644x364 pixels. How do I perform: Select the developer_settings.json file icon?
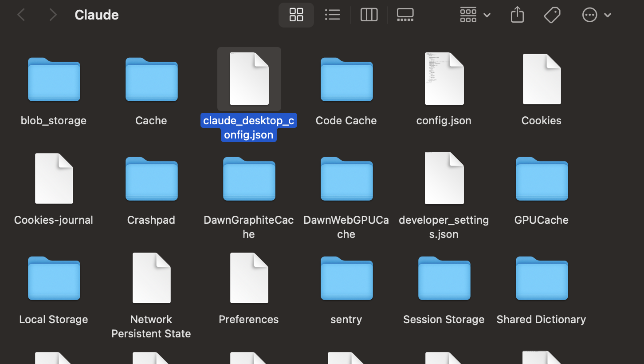click(x=444, y=178)
